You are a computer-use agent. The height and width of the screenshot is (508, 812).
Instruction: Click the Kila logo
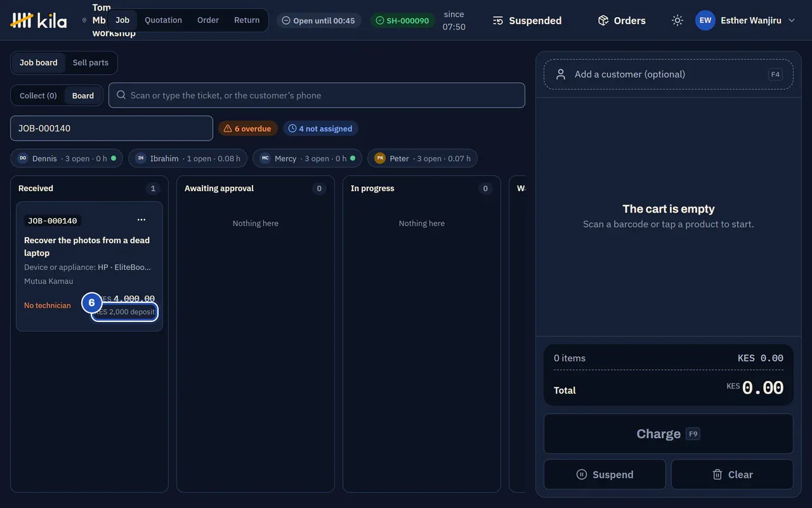tap(39, 20)
